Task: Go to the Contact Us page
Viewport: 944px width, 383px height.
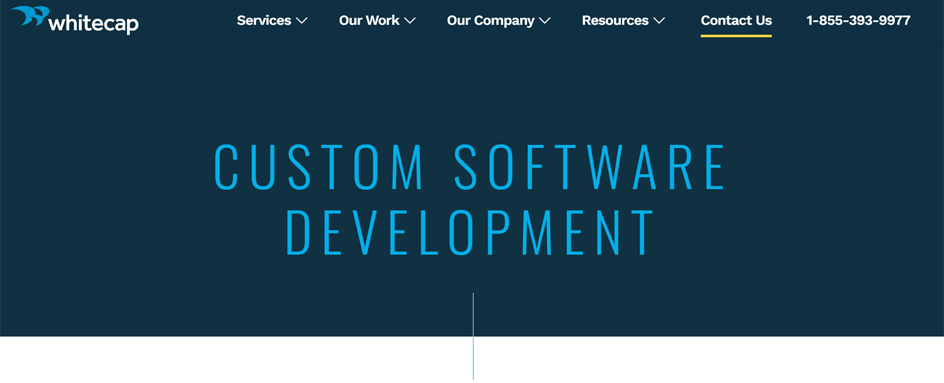Action: point(736,20)
